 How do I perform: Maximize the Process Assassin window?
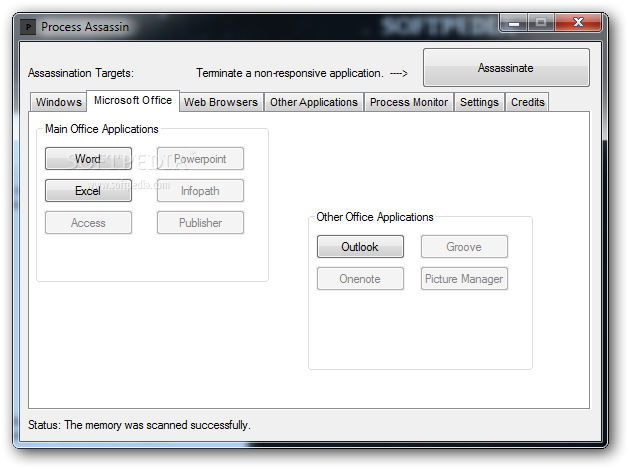(x=541, y=22)
